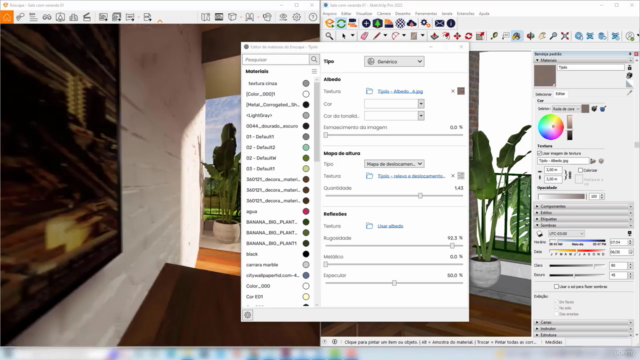The height and width of the screenshot is (360, 640).
Task: Enable the Colorizar checkbox
Action: tap(580, 170)
